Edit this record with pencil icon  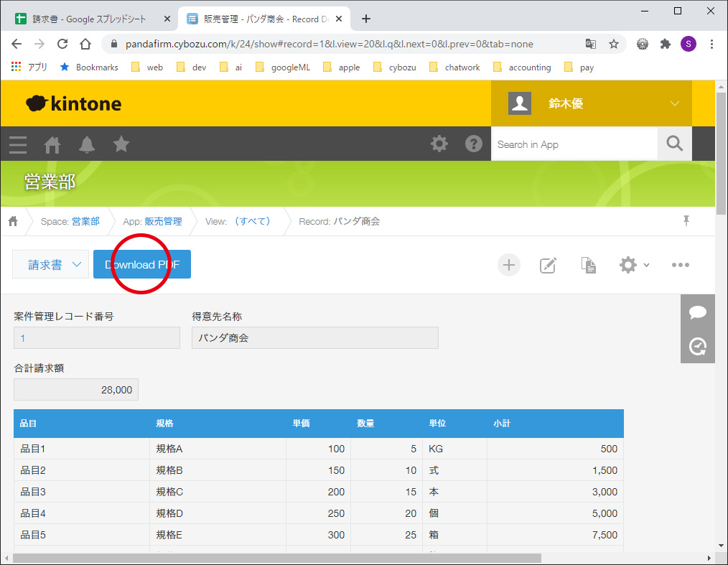click(548, 265)
